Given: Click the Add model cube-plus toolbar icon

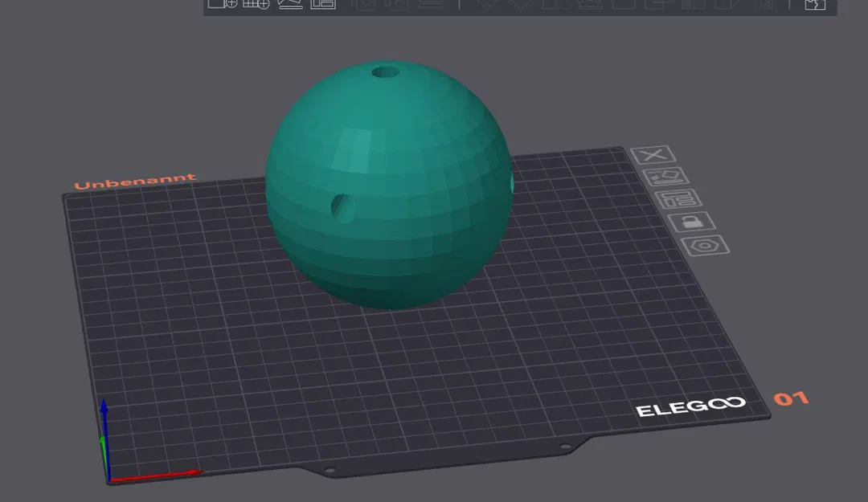Looking at the screenshot, I should (223, 3).
